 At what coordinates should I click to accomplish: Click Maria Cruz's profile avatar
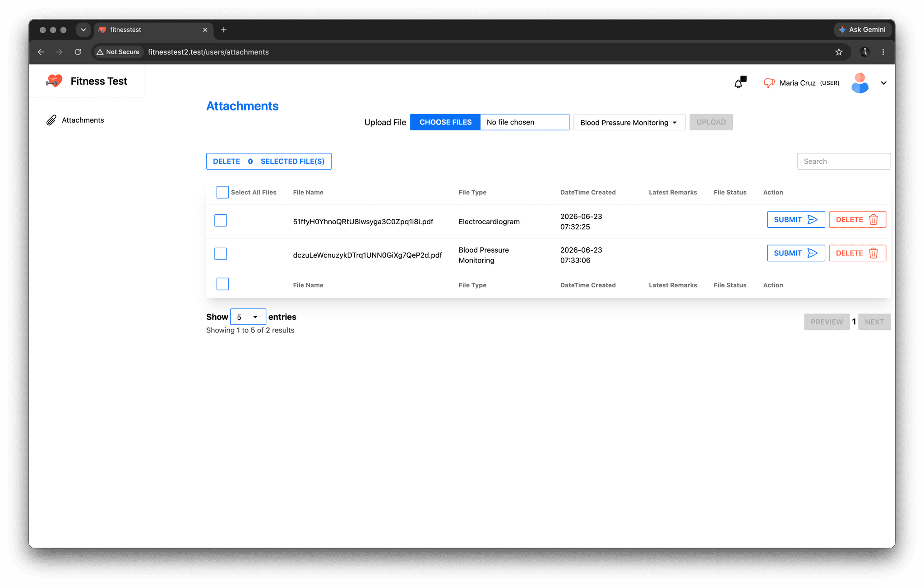pos(860,83)
